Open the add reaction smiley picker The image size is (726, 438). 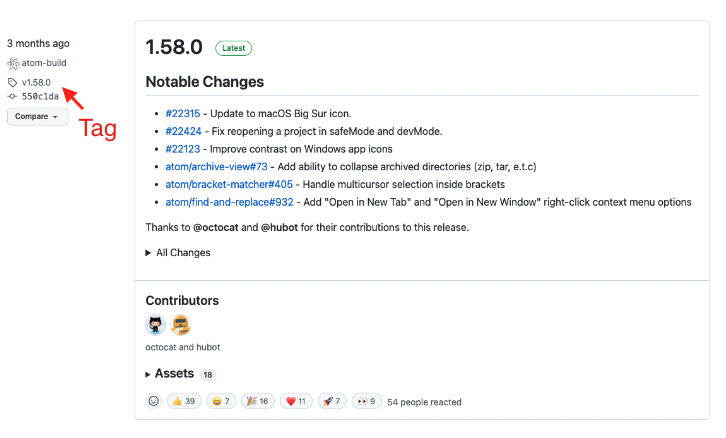154,401
